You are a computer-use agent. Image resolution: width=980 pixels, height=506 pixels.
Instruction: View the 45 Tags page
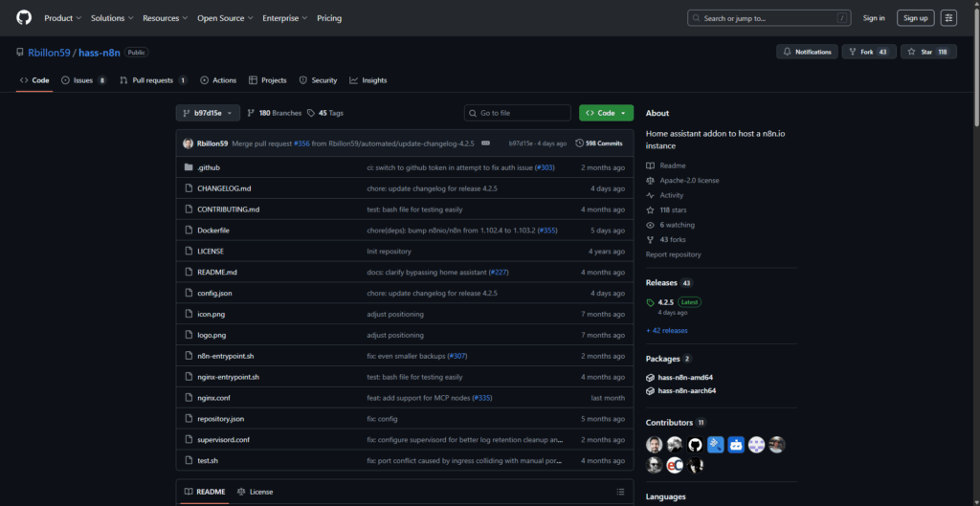click(x=325, y=113)
